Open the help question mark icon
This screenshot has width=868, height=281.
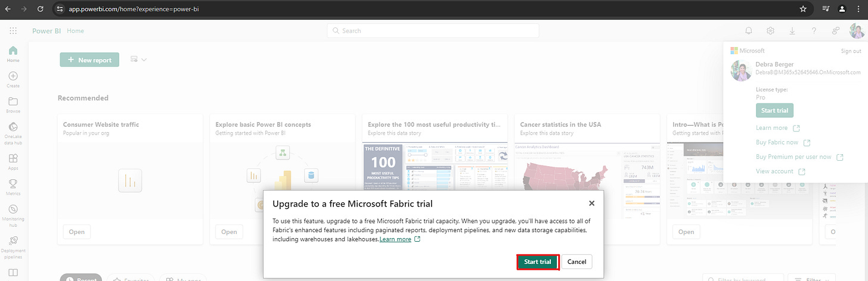tap(814, 30)
